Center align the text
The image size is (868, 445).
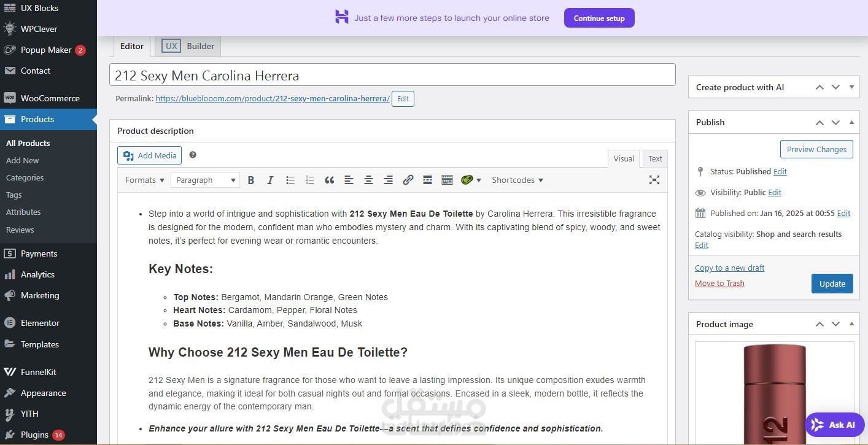(x=368, y=180)
